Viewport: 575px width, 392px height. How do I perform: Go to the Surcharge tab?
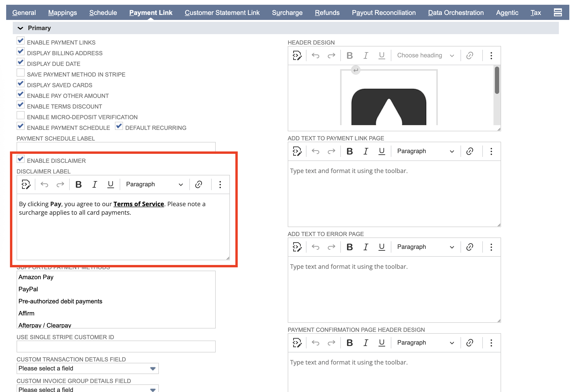coord(287,13)
